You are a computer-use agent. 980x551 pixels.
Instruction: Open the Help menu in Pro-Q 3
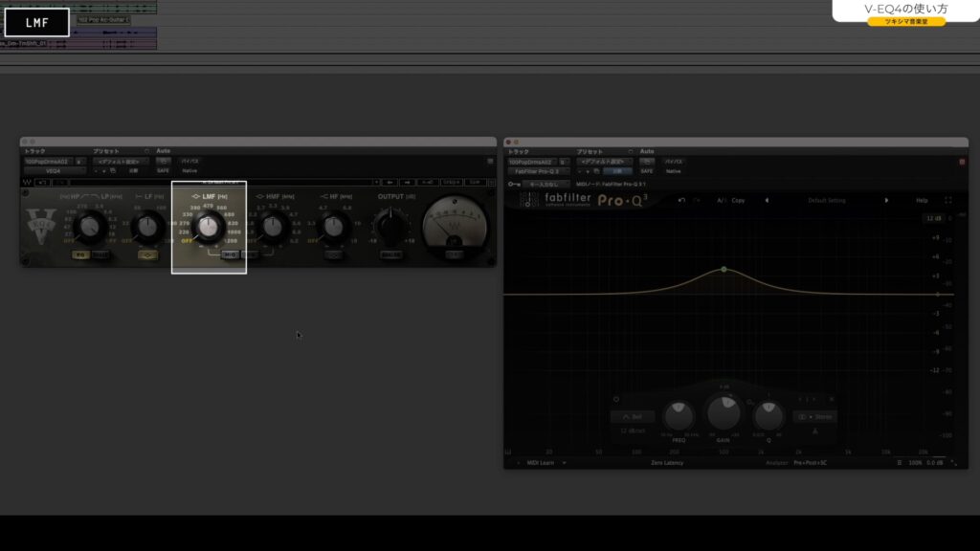tap(922, 201)
